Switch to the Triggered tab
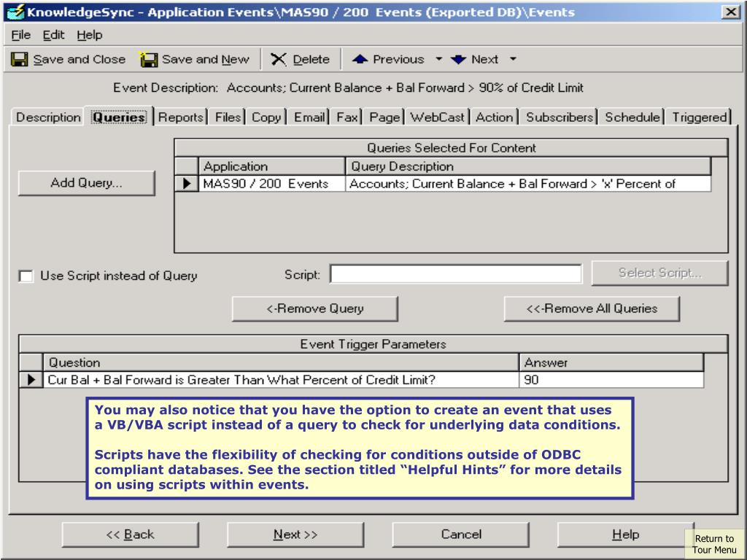The image size is (747, 560). point(699,117)
